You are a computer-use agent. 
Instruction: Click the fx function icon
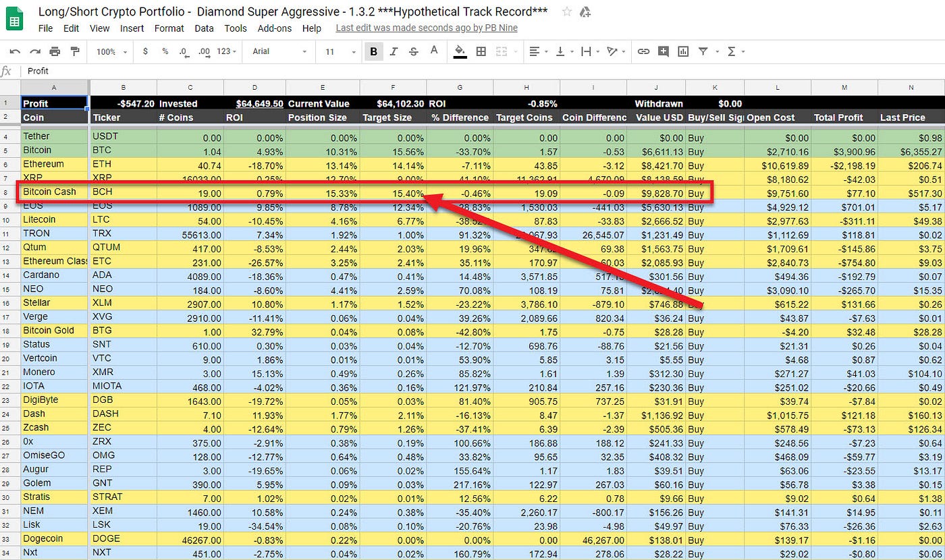pyautogui.click(x=6, y=71)
